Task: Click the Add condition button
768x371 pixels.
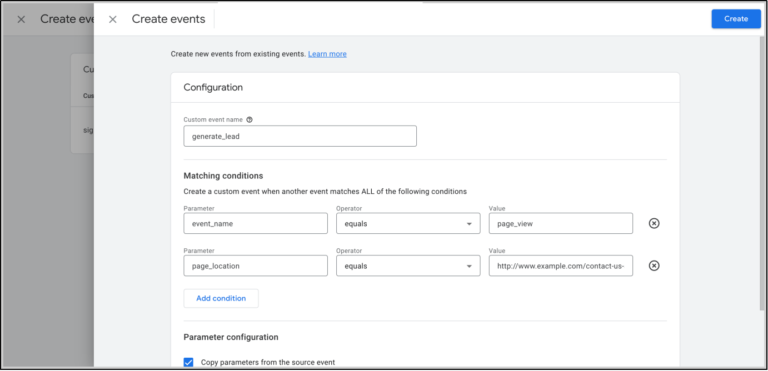Action: coord(221,298)
